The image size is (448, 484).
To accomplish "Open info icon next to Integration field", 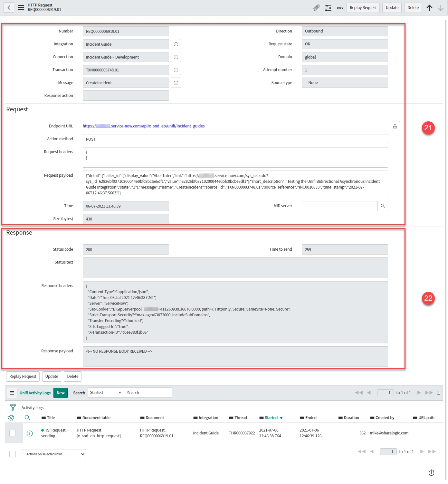I will (x=176, y=44).
